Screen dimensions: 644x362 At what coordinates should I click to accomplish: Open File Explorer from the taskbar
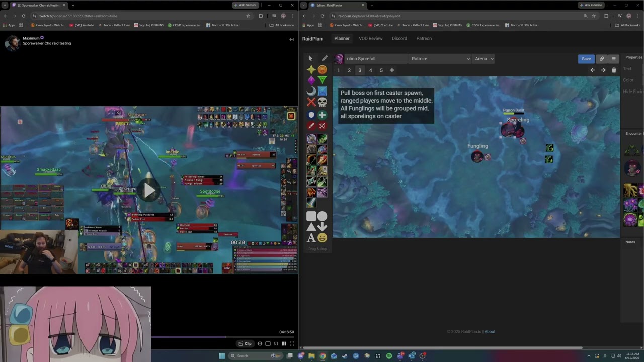(x=311, y=356)
